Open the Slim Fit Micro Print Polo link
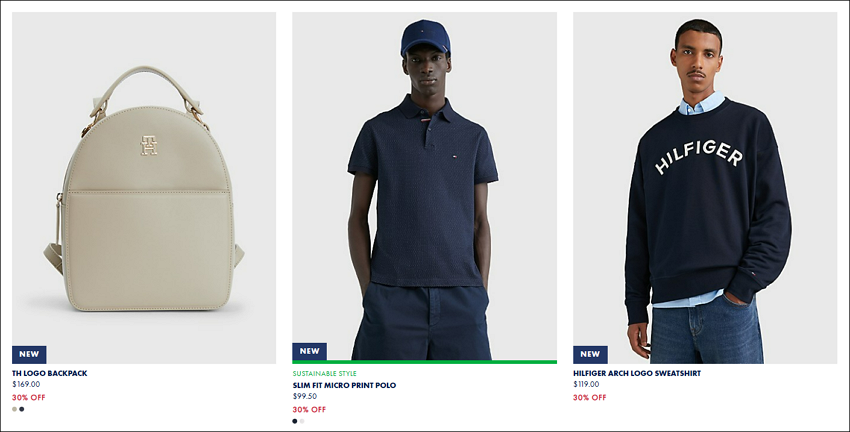The width and height of the screenshot is (850, 432). 344,385
